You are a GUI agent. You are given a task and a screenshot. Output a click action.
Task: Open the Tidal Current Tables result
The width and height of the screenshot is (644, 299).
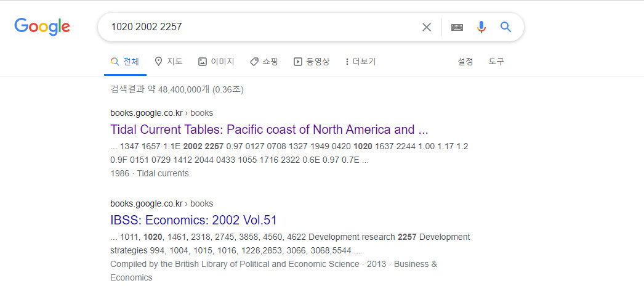tap(269, 129)
